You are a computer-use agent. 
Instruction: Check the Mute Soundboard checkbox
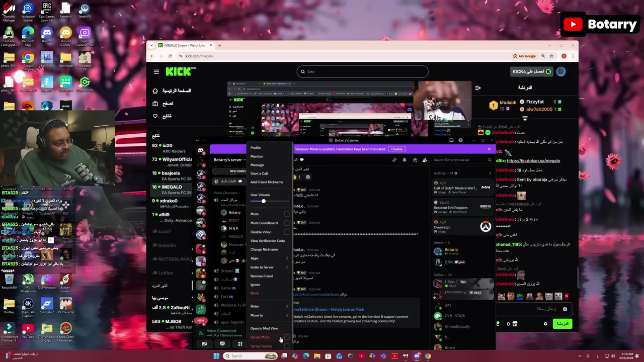pyautogui.click(x=287, y=223)
